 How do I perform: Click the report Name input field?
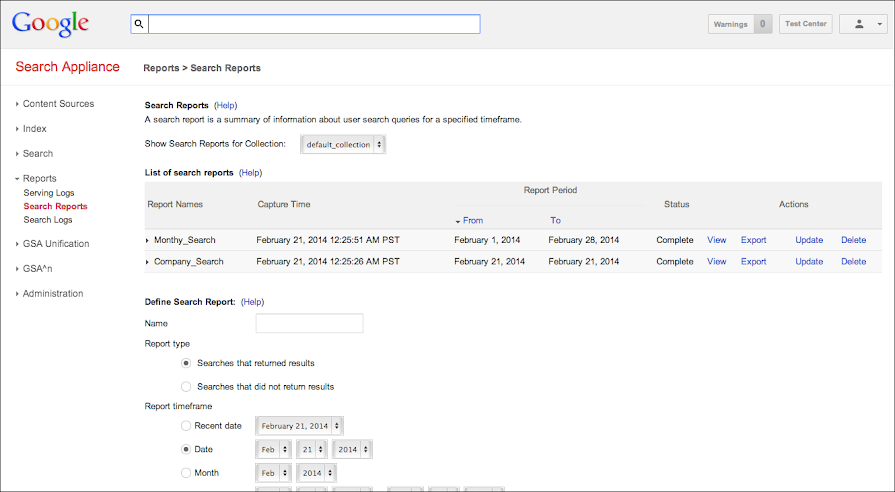pyautogui.click(x=309, y=323)
